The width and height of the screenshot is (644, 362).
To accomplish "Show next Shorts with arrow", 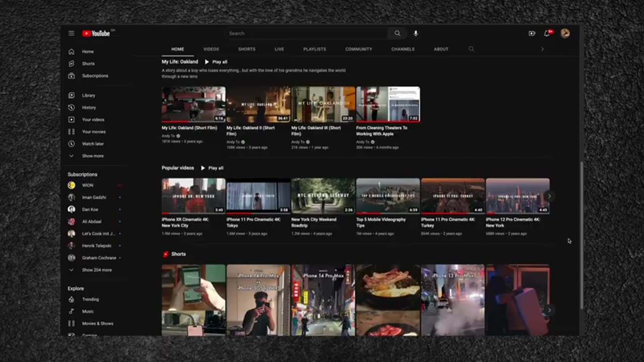I will pyautogui.click(x=549, y=310).
